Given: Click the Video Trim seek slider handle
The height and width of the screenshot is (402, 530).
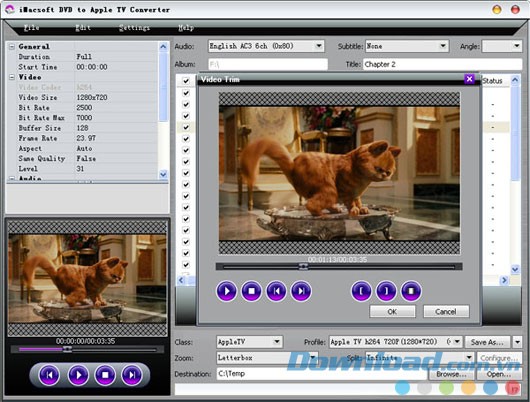Looking at the screenshot, I should pyautogui.click(x=303, y=267).
